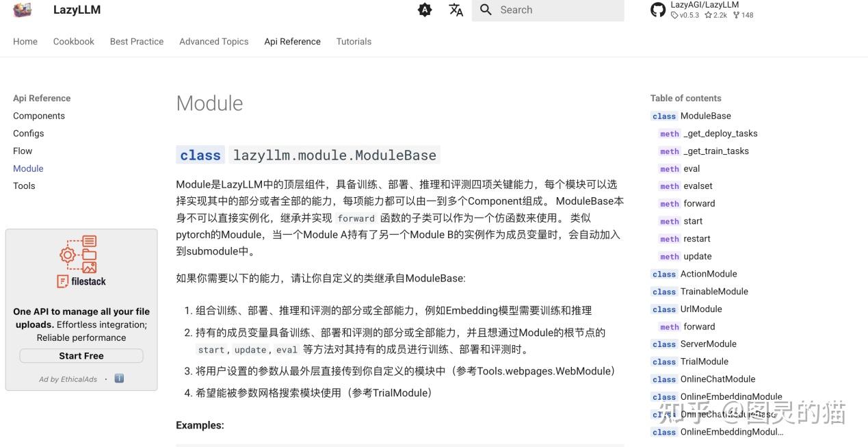Click the Start Free button

pyautogui.click(x=81, y=355)
